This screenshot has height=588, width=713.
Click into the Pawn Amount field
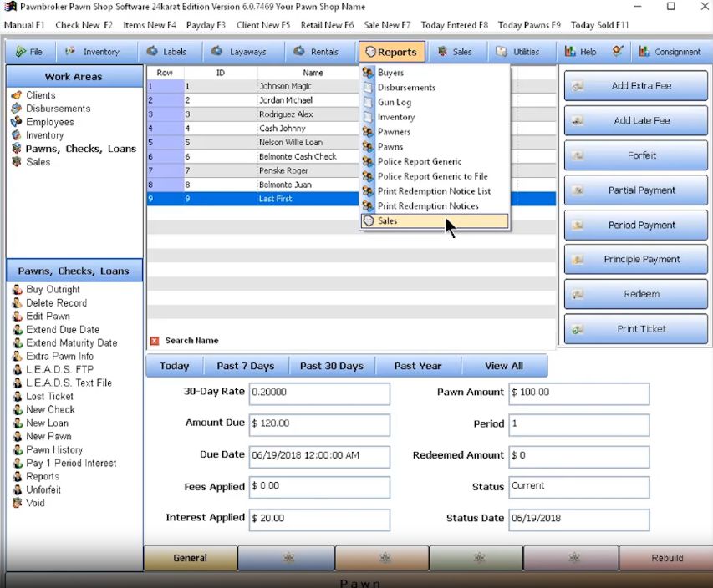pyautogui.click(x=579, y=393)
